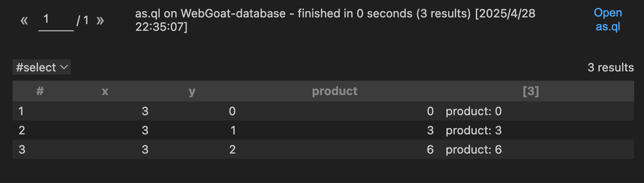The width and height of the screenshot is (644, 183).
Task: Go to previous results page arrow
Action: pyautogui.click(x=24, y=21)
